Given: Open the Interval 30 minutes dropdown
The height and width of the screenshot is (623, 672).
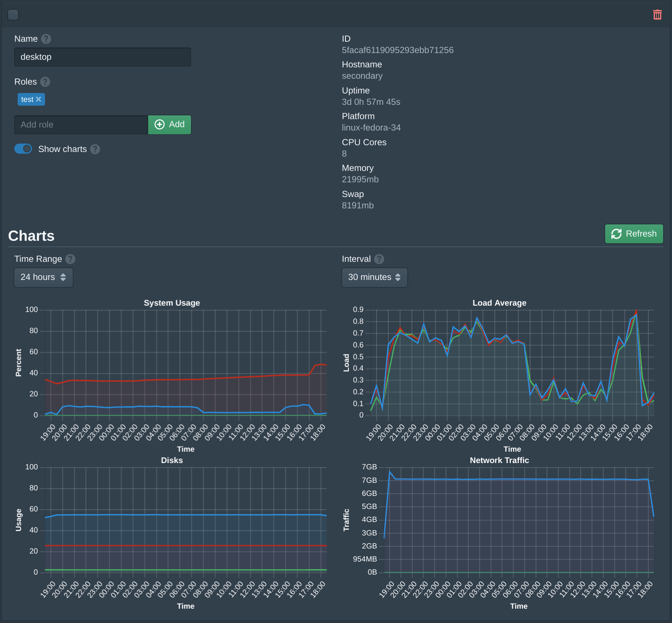Looking at the screenshot, I should point(374,277).
